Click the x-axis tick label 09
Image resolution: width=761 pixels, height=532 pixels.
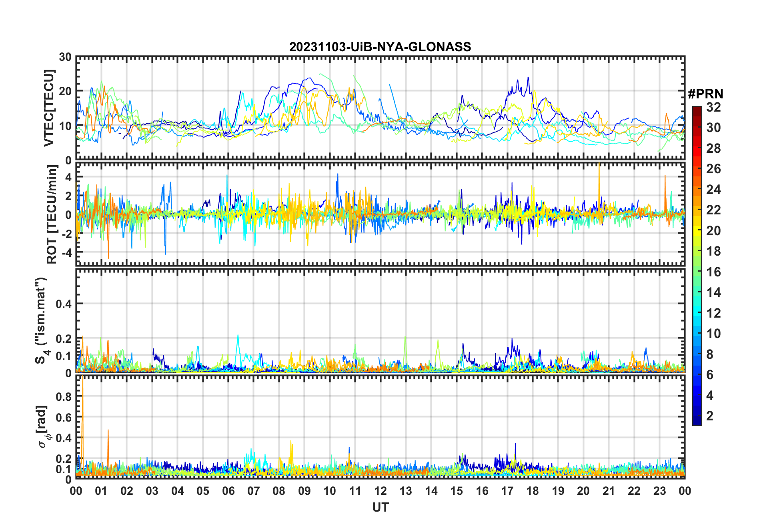pyautogui.click(x=304, y=491)
